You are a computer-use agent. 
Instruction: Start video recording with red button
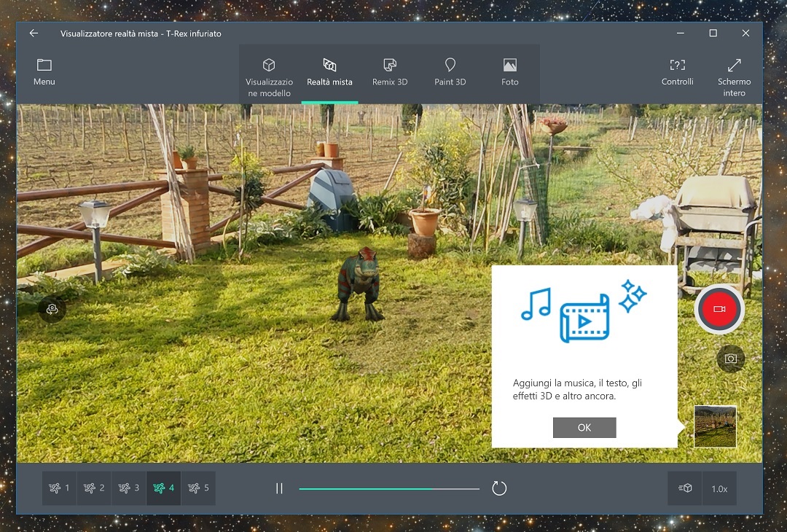tap(719, 310)
